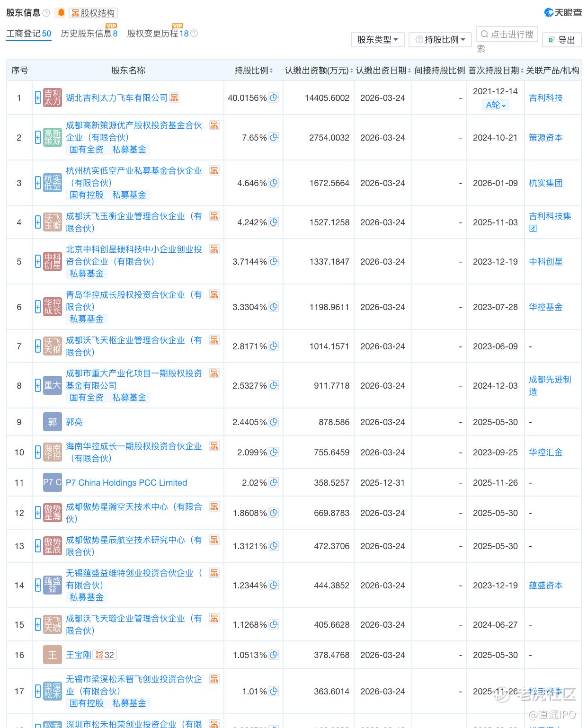Expand row 2 成都高新策源 shareholder
The width and height of the screenshot is (587, 728).
[38, 138]
